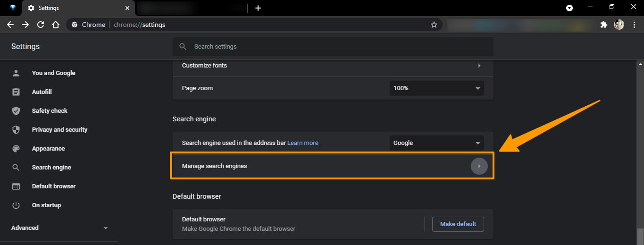
Task: Click the Manage search engines arrow
Action: coord(479,166)
